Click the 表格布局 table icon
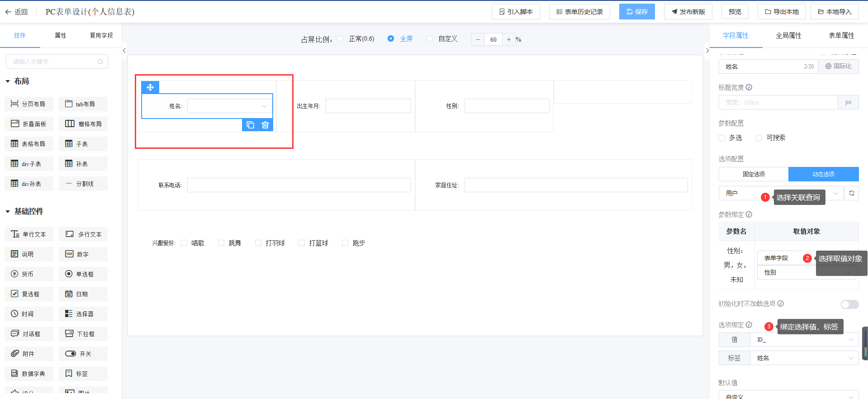868x399 pixels. [14, 144]
